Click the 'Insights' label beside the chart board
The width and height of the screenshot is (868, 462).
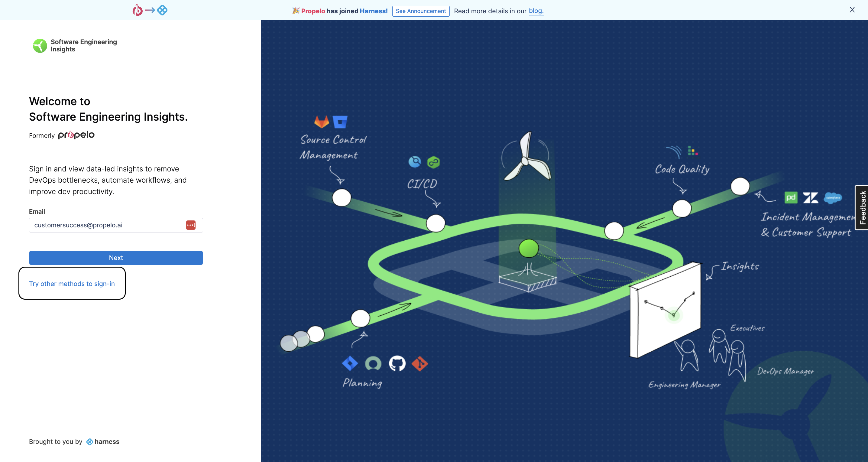click(740, 266)
